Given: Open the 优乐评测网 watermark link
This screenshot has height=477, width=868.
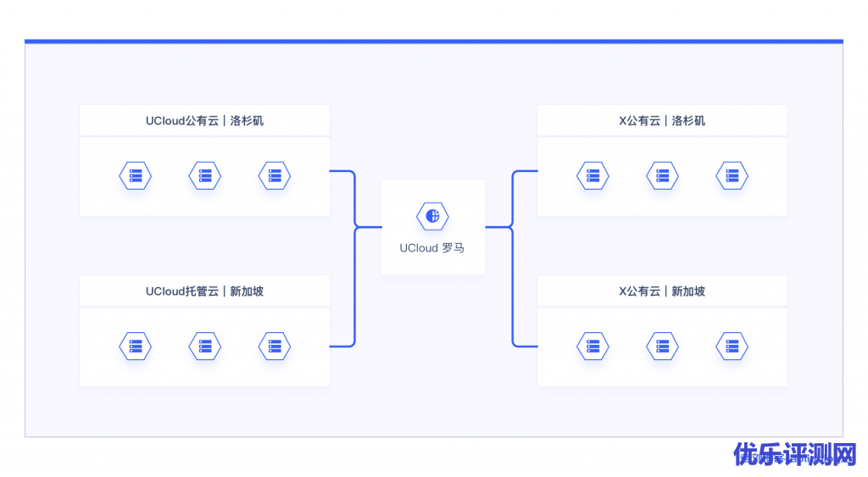Looking at the screenshot, I should tap(794, 455).
